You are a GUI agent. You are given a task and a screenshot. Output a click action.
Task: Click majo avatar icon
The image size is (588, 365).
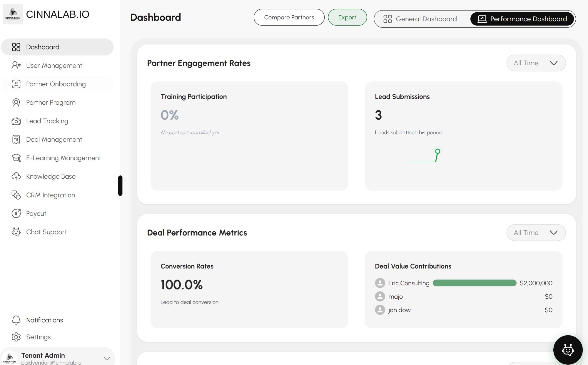[380, 297]
